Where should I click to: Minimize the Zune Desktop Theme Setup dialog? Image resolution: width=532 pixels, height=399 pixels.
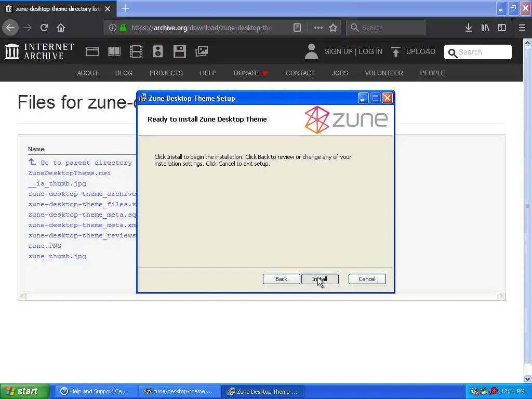363,98
